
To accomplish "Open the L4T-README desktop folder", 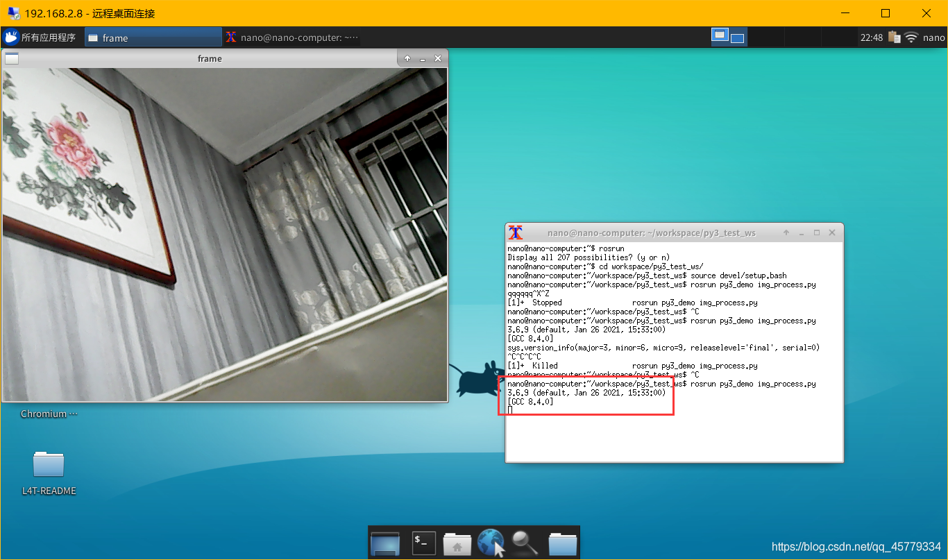I will coord(49,472).
